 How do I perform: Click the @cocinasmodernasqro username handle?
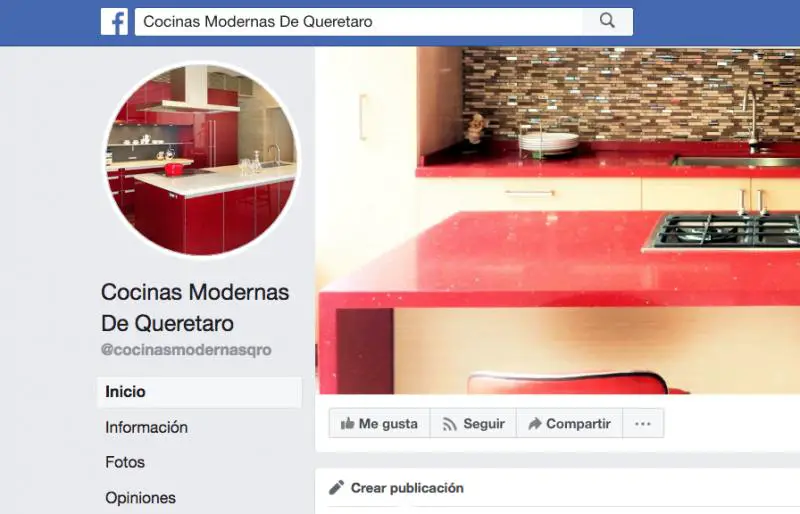click(186, 350)
